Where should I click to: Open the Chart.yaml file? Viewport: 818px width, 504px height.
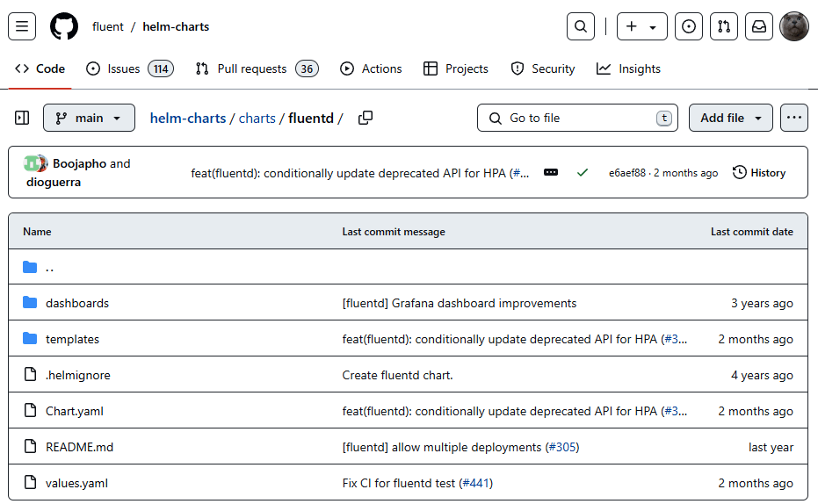tap(75, 411)
